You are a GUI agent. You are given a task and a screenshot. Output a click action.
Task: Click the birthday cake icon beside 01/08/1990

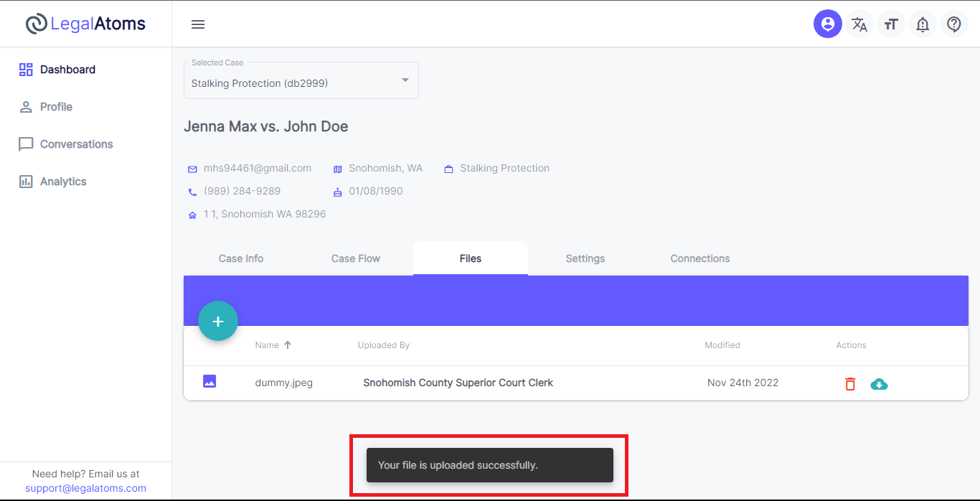(x=338, y=192)
